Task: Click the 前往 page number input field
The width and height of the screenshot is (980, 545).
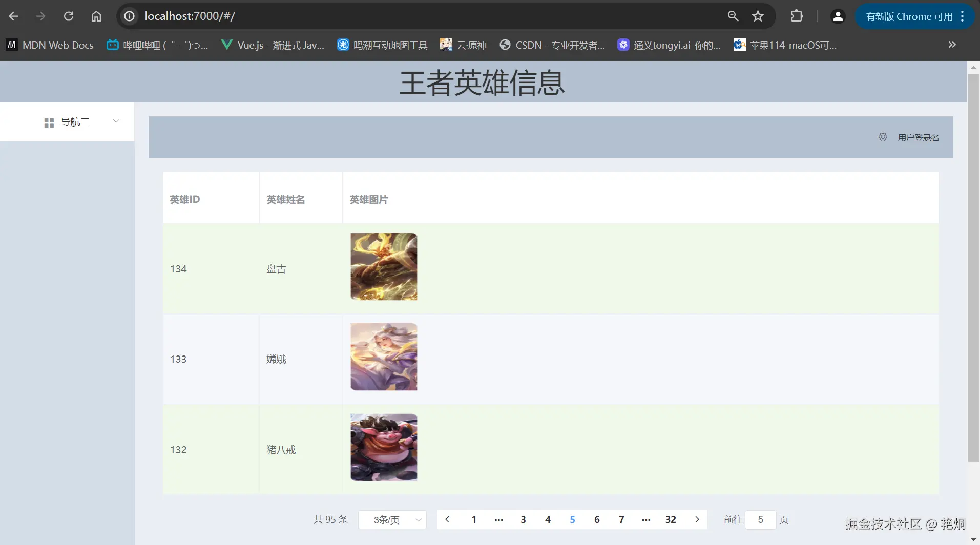Action: [761, 519]
